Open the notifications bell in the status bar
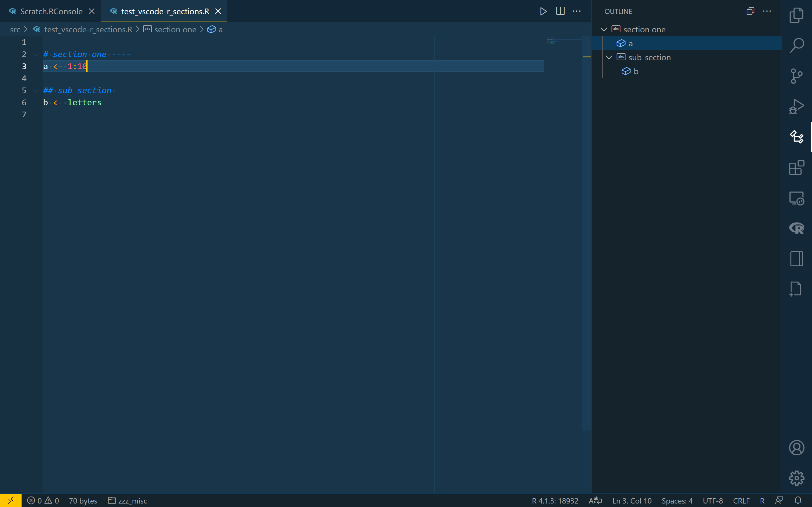This screenshot has width=812, height=507. coord(798,501)
